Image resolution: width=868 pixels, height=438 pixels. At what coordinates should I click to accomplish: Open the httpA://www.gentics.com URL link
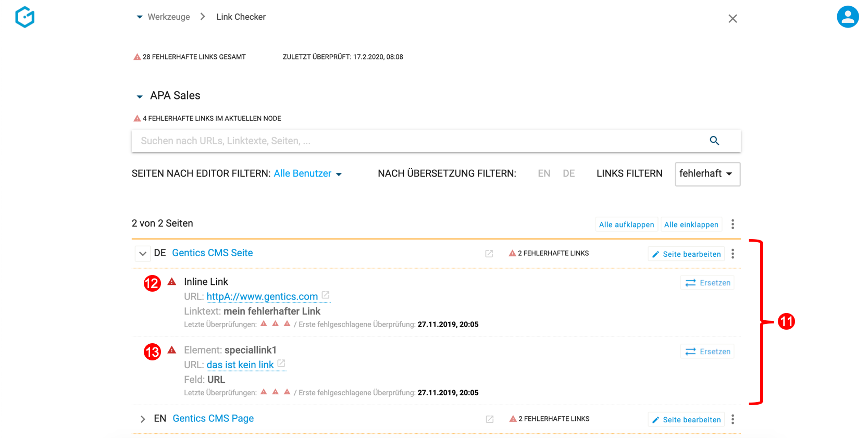[x=262, y=296]
